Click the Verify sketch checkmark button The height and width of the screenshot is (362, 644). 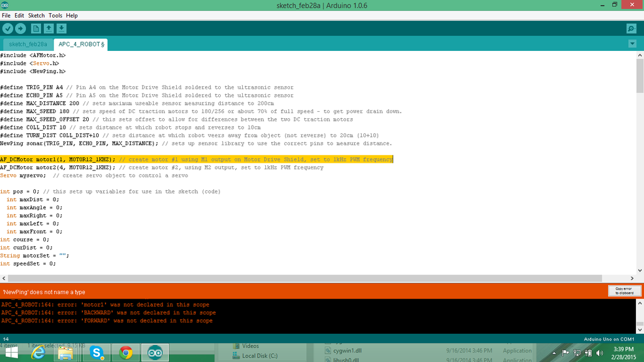click(8, 28)
